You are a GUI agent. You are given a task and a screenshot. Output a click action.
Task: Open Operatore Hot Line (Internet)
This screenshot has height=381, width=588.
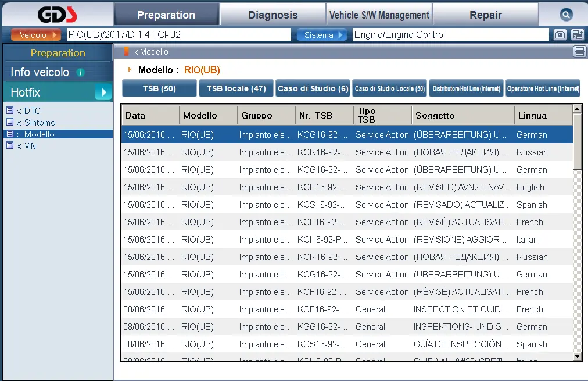point(543,88)
